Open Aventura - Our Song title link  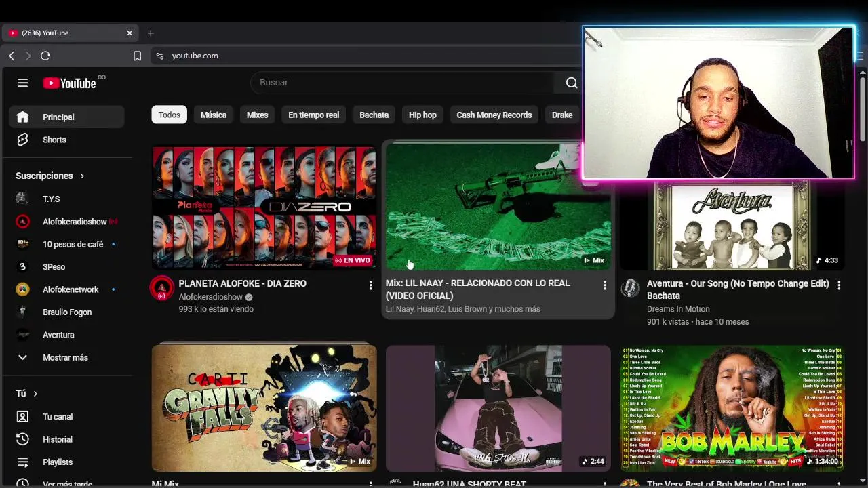pyautogui.click(x=738, y=289)
